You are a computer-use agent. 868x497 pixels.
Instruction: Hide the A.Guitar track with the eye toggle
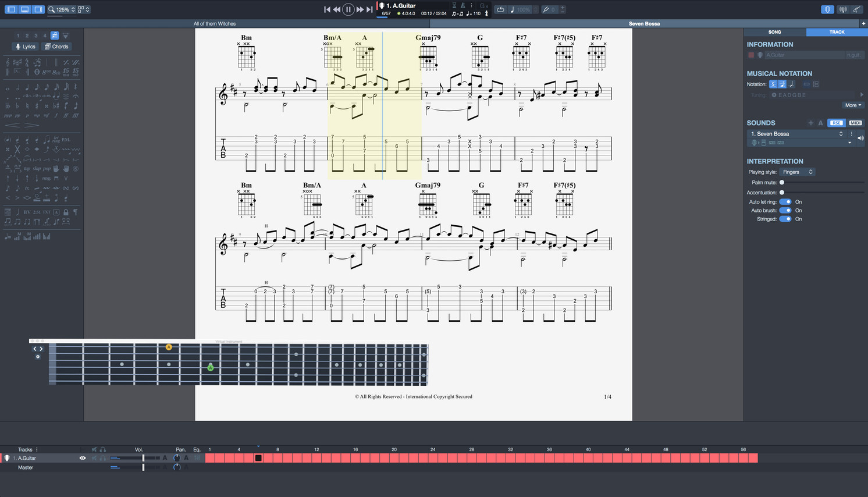click(x=82, y=458)
